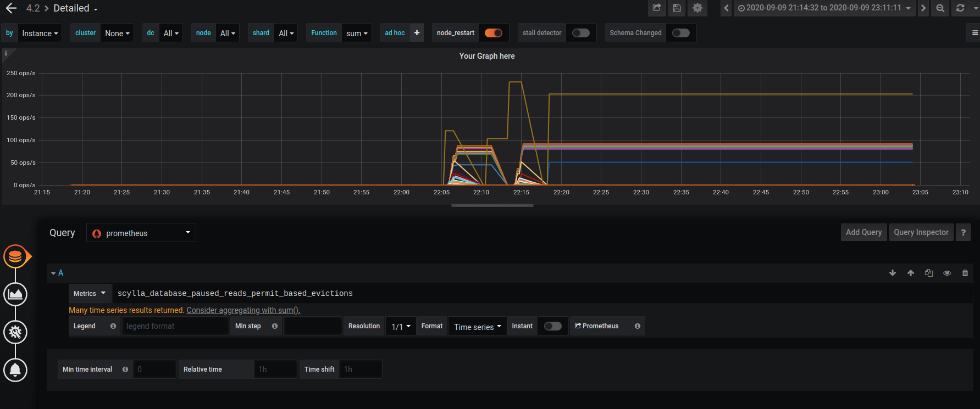Screen dimensions: 980x409
Task: Open the shard All dropdown
Action: (x=286, y=33)
